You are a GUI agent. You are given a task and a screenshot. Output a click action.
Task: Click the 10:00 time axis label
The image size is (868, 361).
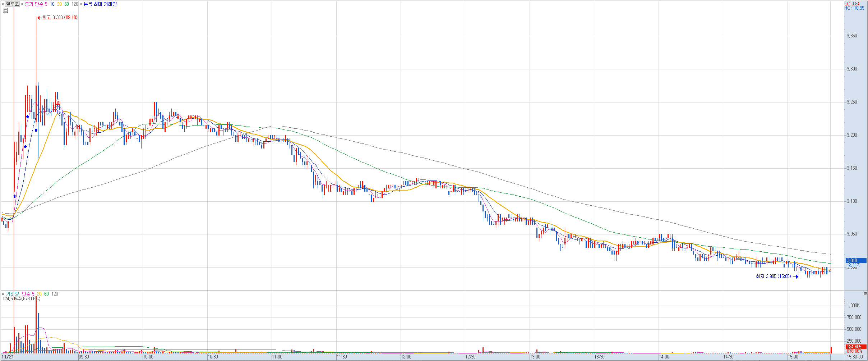pyautogui.click(x=148, y=357)
